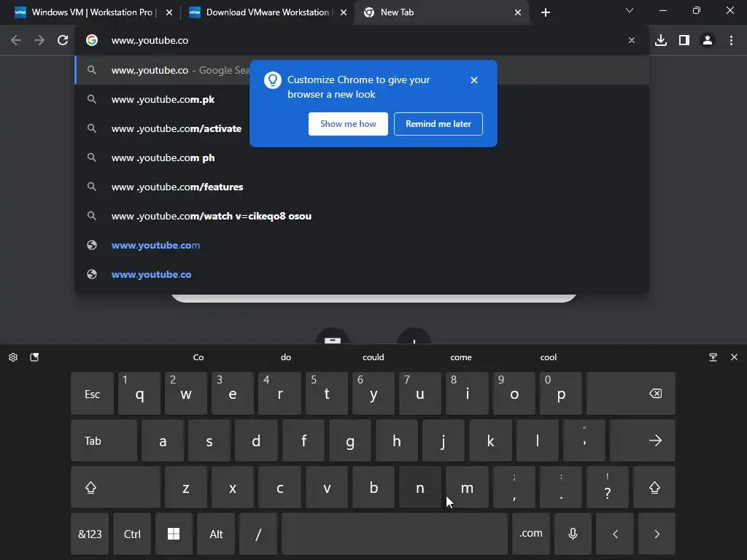Viewport: 747px width, 560px height.
Task: Select www.youtube.co Google Search suggestion
Action: 362,70
